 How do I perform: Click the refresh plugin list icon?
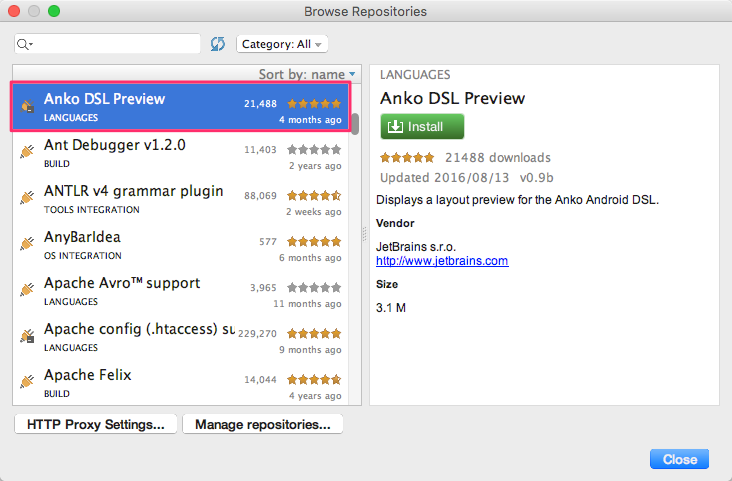(x=218, y=44)
